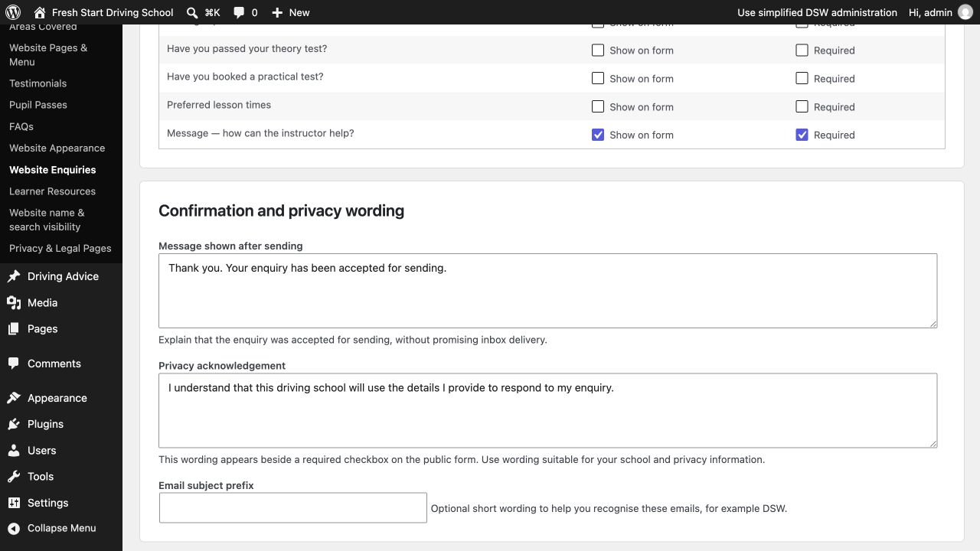Viewport: 980px width, 551px height.
Task: Click the WordPress logo icon
Action: tap(13, 12)
